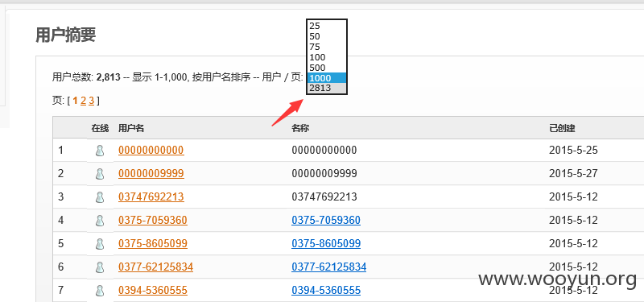Click current page number 1
This screenshot has width=644, height=302.
click(75, 101)
